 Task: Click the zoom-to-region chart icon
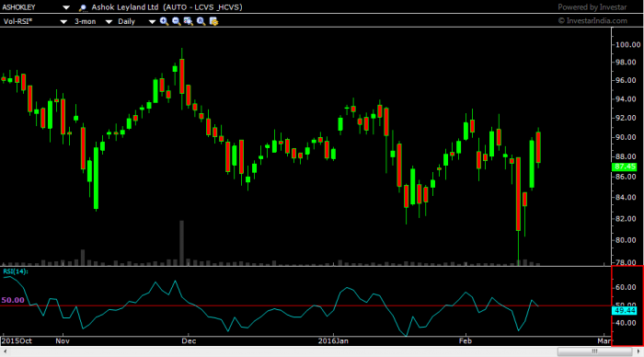pyautogui.click(x=189, y=21)
